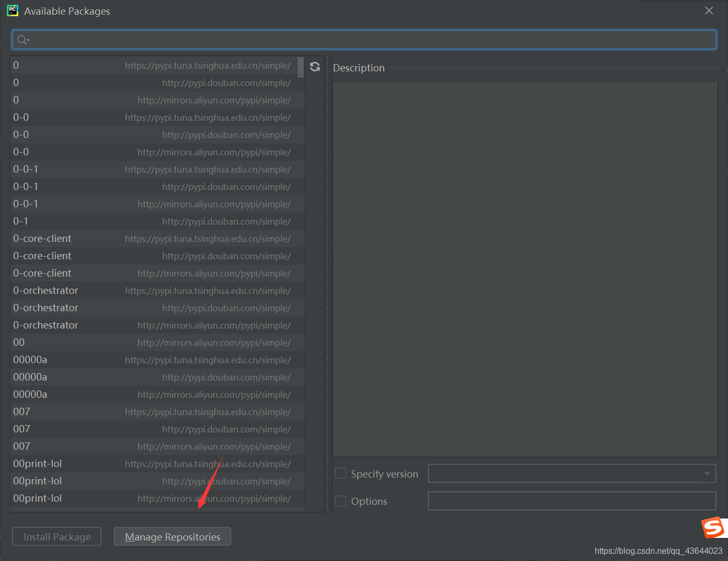
Task: Click the package list scrollbar thumb
Action: point(301,67)
